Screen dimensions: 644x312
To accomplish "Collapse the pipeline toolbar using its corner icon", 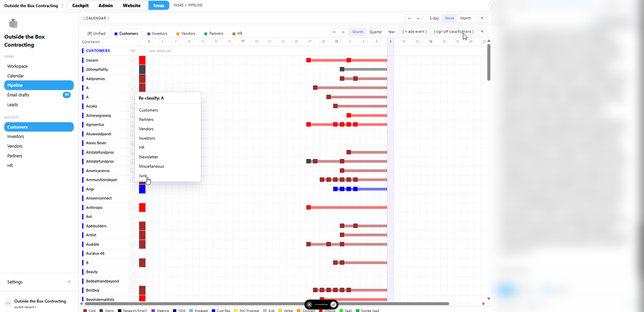I will (482, 32).
